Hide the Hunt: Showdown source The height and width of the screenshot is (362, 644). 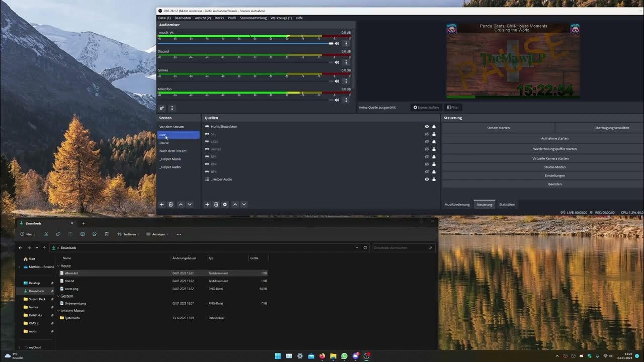point(427,127)
